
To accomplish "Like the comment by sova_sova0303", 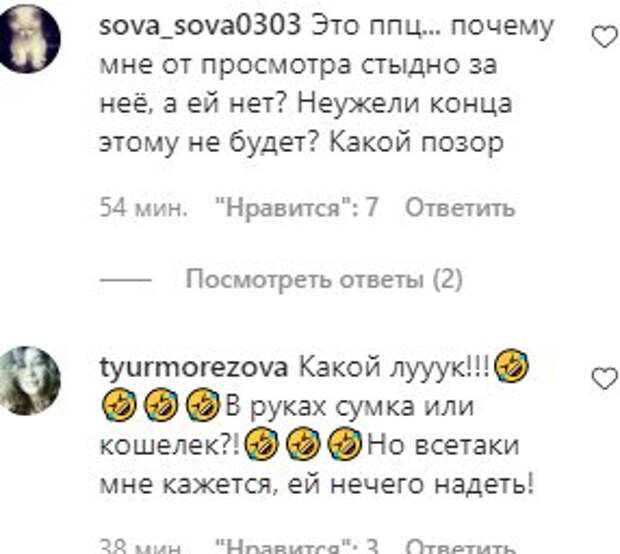I will tap(605, 38).
